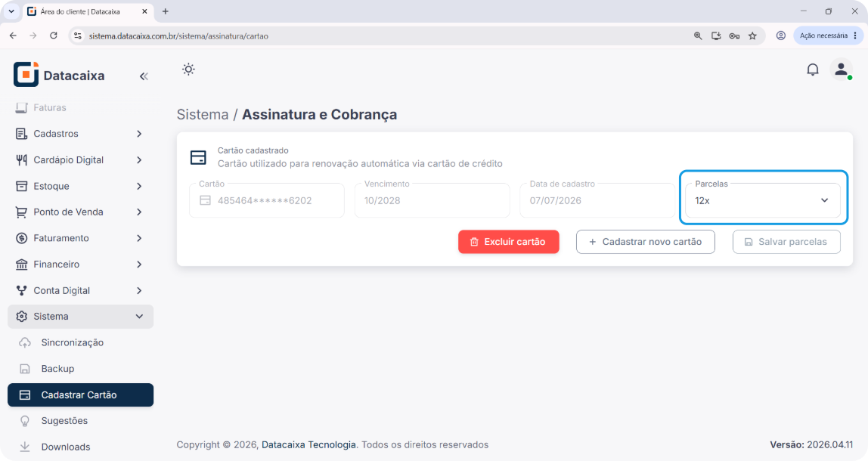Click the card icon beside Cartão cadastrado
The height and width of the screenshot is (461, 868).
pos(197,157)
